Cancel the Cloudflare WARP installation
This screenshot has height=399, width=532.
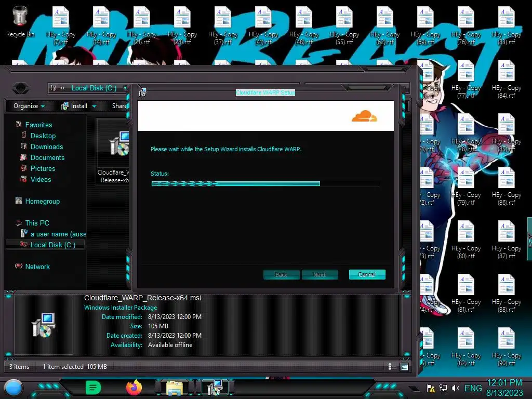tap(367, 274)
